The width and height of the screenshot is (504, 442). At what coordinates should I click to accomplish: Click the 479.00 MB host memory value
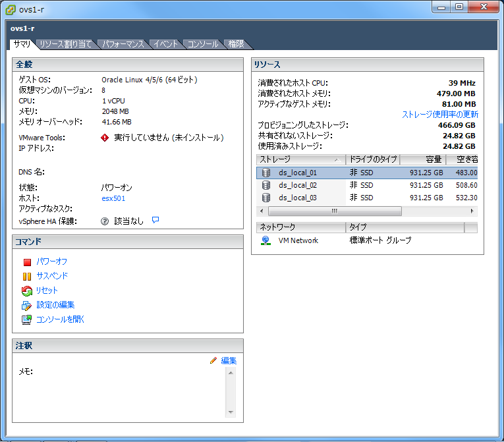point(456,94)
